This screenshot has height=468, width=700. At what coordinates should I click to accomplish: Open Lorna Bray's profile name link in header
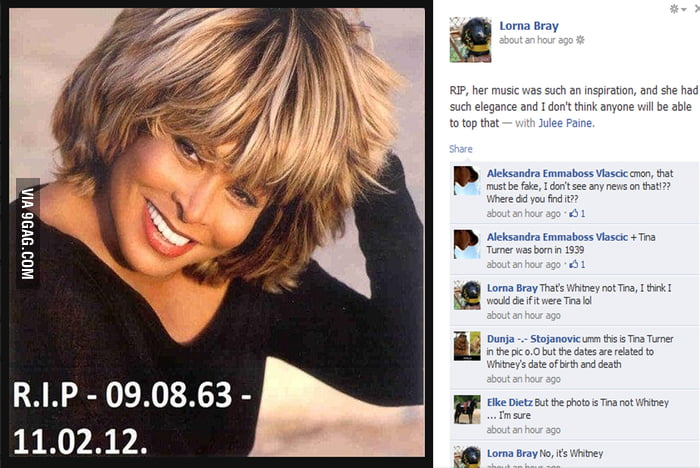pyautogui.click(x=529, y=26)
